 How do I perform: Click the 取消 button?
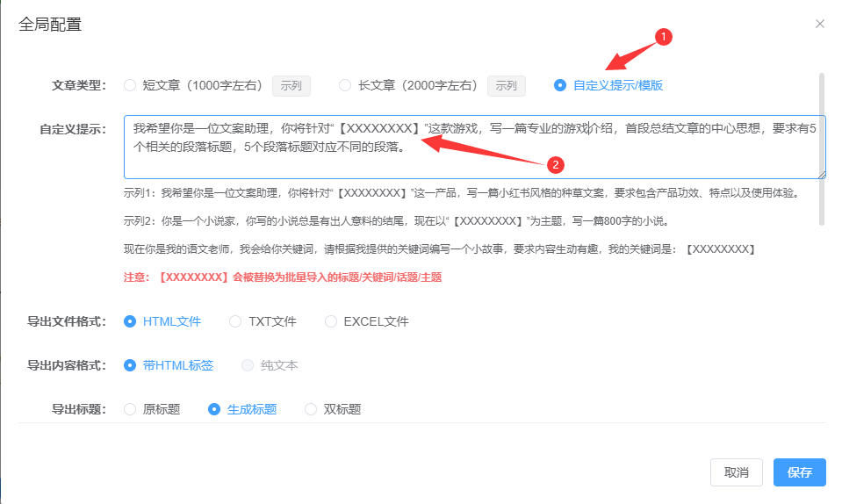coord(736,472)
